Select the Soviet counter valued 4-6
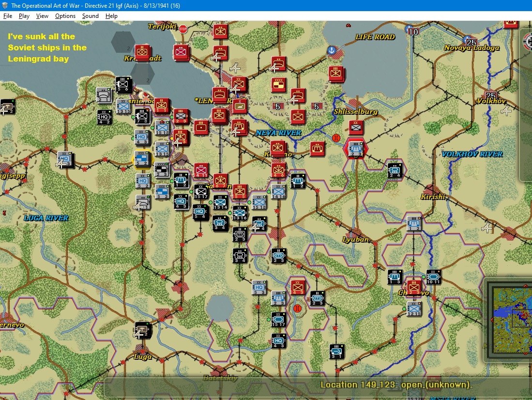Viewport: 532px width, 400px height. [x=278, y=170]
